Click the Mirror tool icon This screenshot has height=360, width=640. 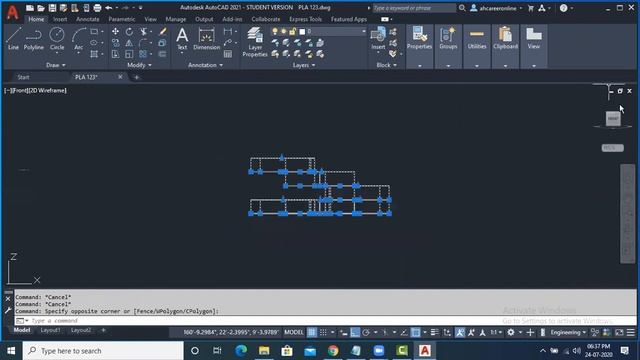[x=129, y=43]
